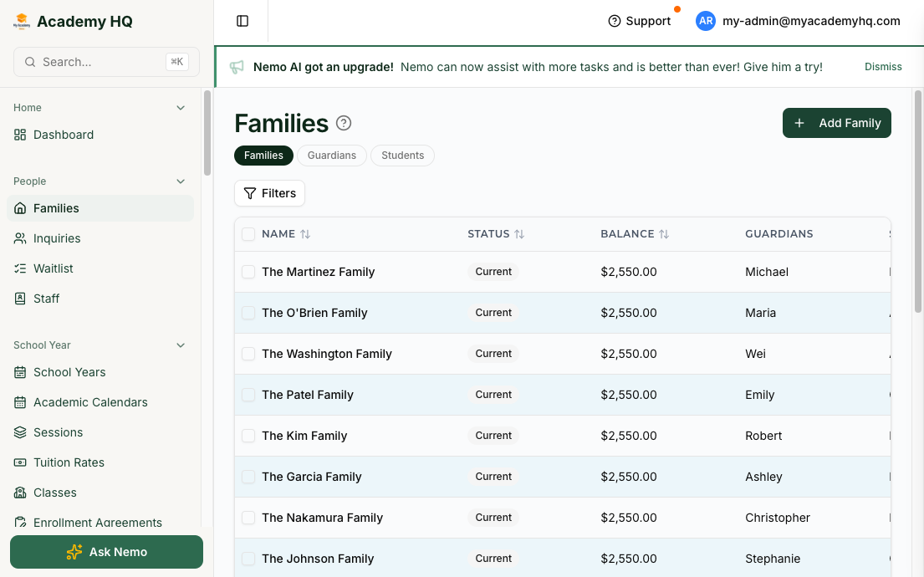Image resolution: width=924 pixels, height=577 pixels.
Task: Open Dashboard from the sidebar
Action: point(100,135)
